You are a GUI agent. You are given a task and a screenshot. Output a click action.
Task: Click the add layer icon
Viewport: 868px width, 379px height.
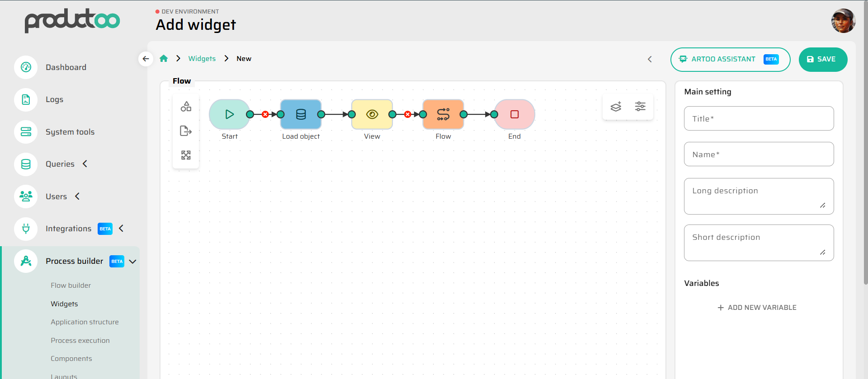616,107
